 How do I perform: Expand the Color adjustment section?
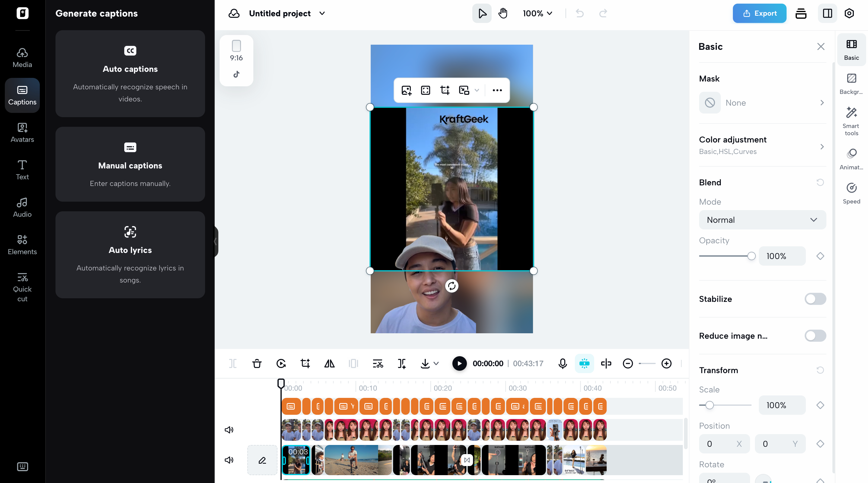point(762,146)
